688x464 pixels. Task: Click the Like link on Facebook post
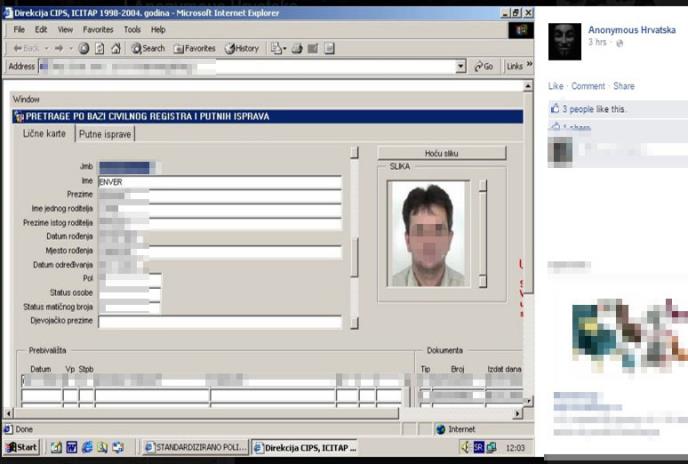[x=555, y=86]
